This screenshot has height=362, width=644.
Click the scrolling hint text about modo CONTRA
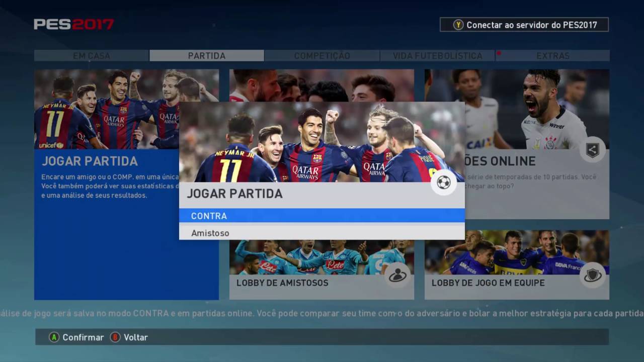point(322,313)
